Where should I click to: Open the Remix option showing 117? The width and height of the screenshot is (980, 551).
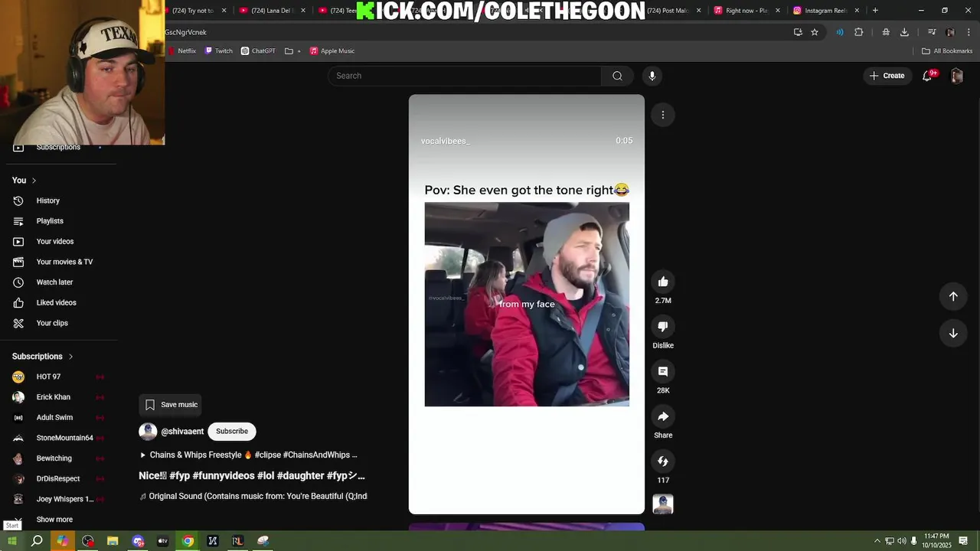[x=663, y=461]
